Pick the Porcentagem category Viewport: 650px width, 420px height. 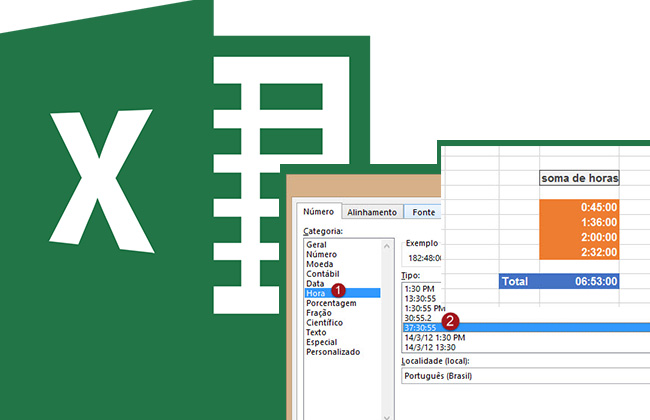331,303
